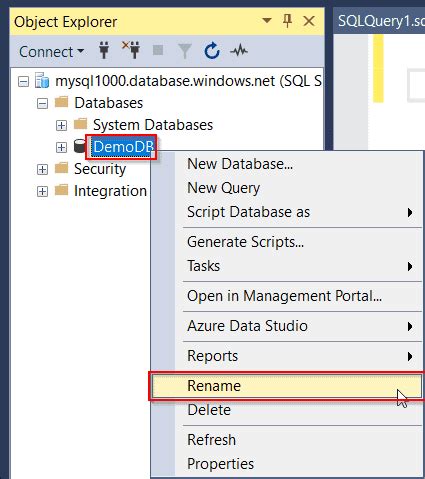The width and height of the screenshot is (425, 479).
Task: Click the Connect Object Explorer plug icon
Action: click(x=104, y=51)
